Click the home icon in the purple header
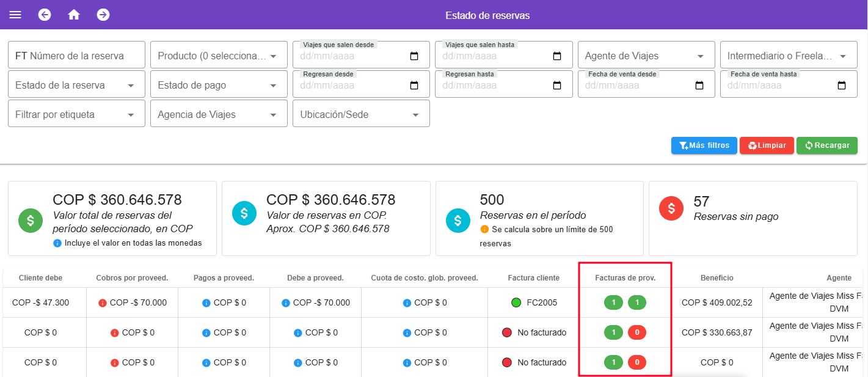 point(74,15)
